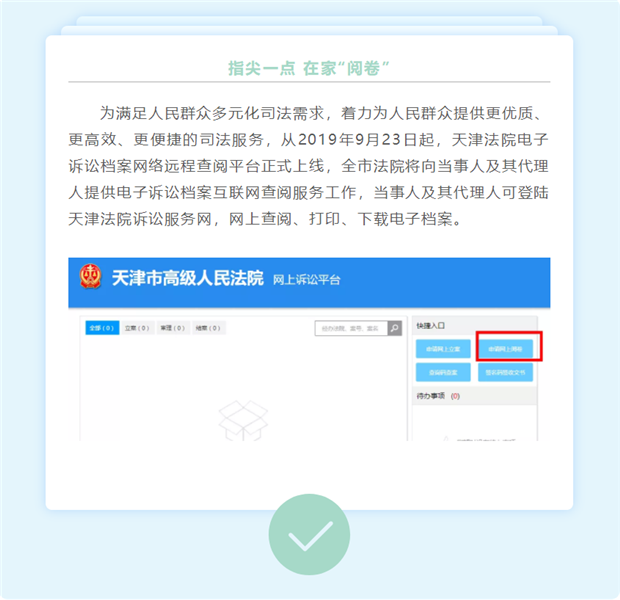Click the green checkmark circle
Image resolution: width=620 pixels, height=600 pixels.
click(x=309, y=534)
